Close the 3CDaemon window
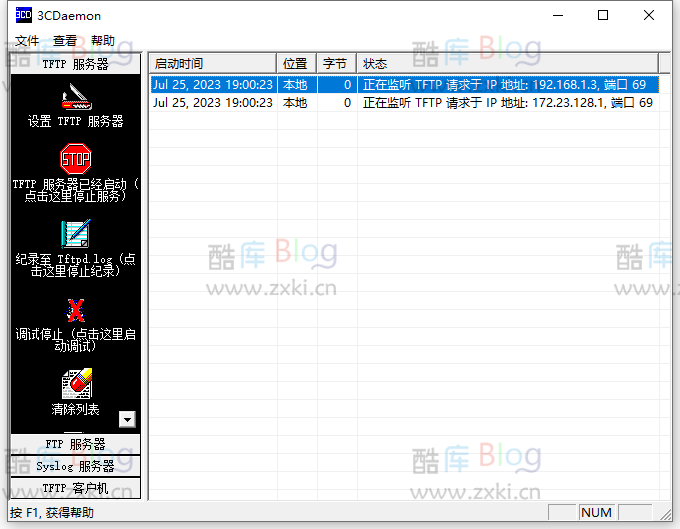Image resolution: width=680 pixels, height=529 pixels. 649,16
